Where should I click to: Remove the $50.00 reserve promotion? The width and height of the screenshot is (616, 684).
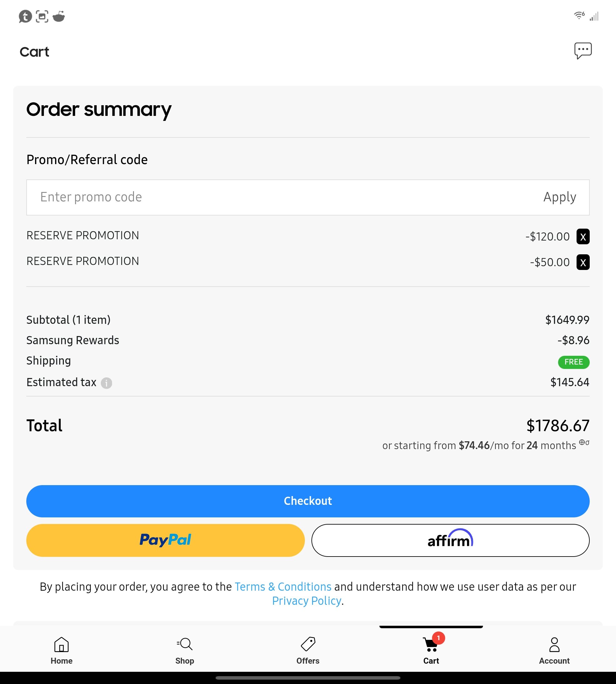583,262
